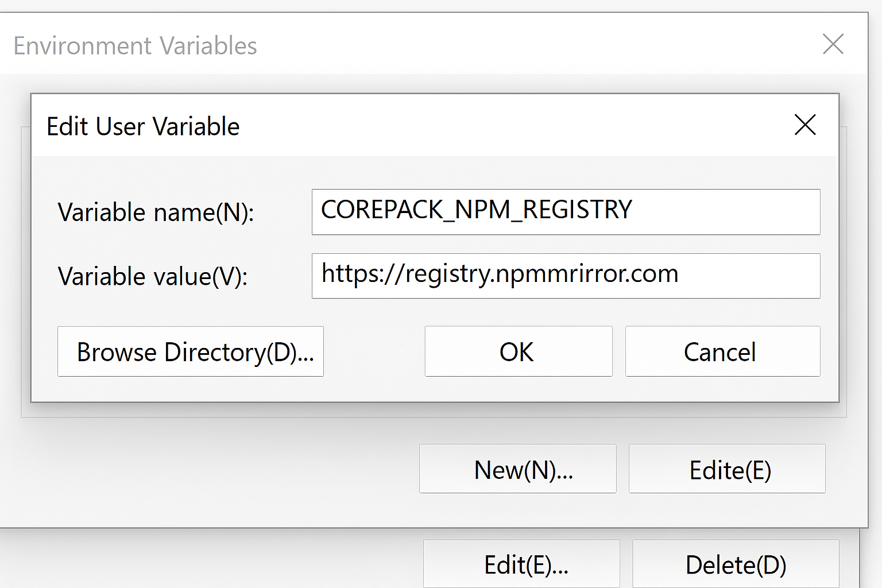This screenshot has width=882, height=588.
Task: Close the Environment Variables window
Action: tap(833, 44)
